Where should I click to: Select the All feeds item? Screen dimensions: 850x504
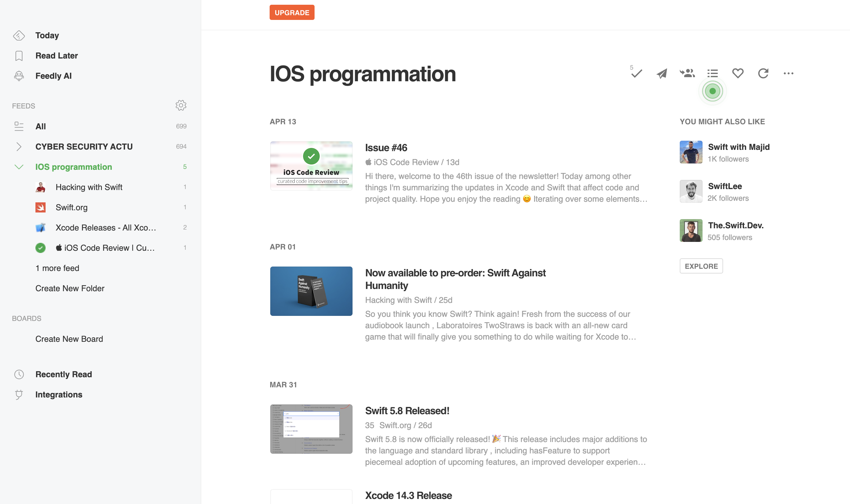click(41, 126)
